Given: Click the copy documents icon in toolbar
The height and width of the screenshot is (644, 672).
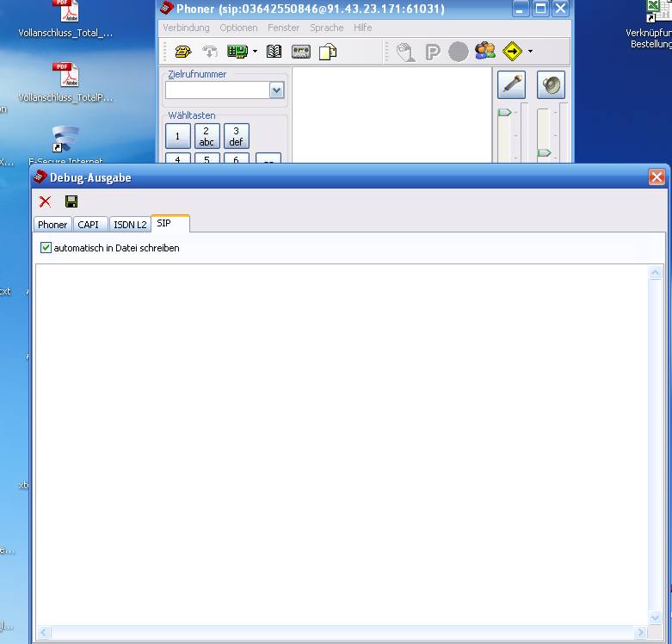Looking at the screenshot, I should click(328, 52).
